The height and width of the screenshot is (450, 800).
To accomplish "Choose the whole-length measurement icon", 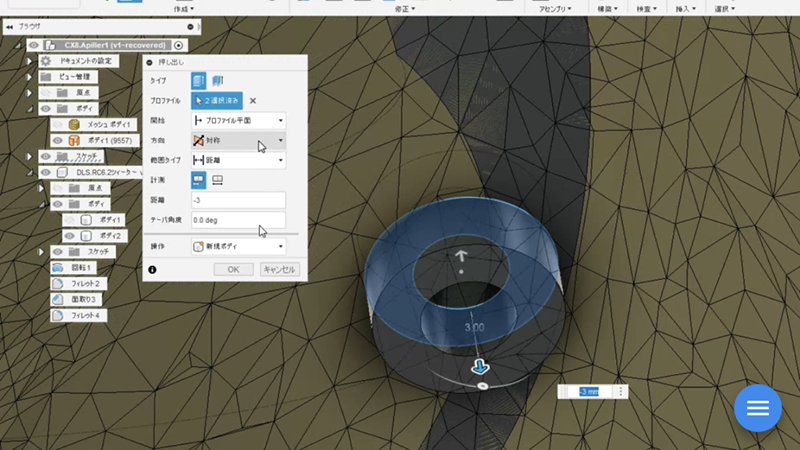I will 217,180.
